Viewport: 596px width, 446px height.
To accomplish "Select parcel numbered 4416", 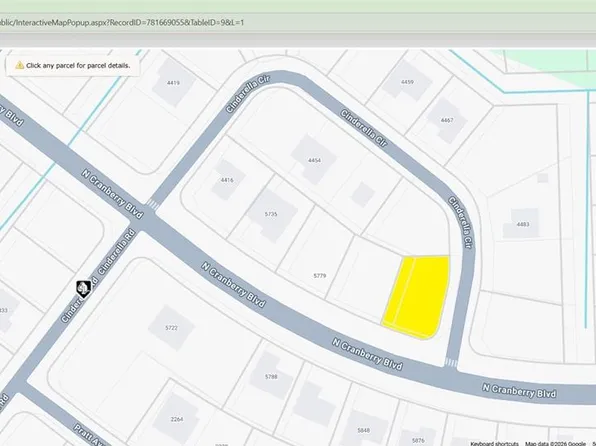I will pos(227,180).
